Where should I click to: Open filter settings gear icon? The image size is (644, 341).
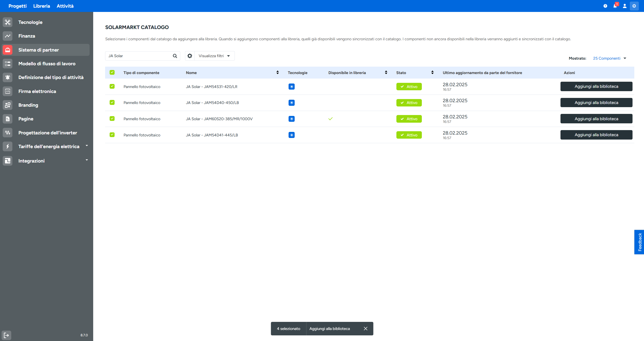tap(190, 56)
